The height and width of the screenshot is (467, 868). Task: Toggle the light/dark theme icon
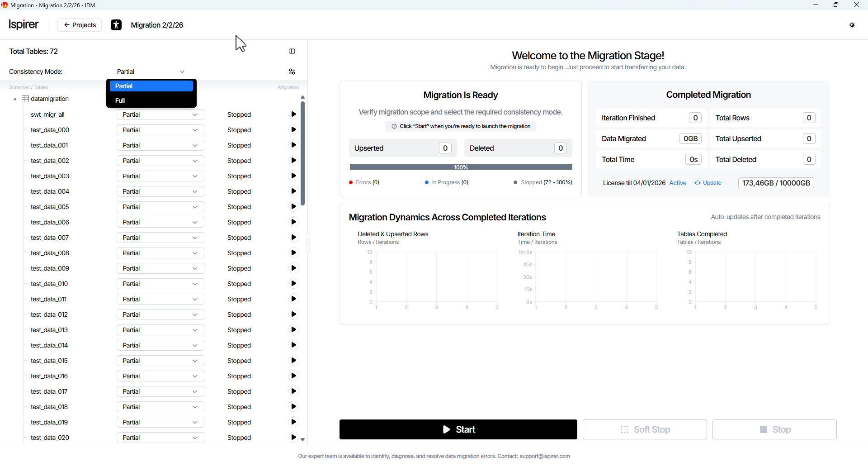[852, 25]
